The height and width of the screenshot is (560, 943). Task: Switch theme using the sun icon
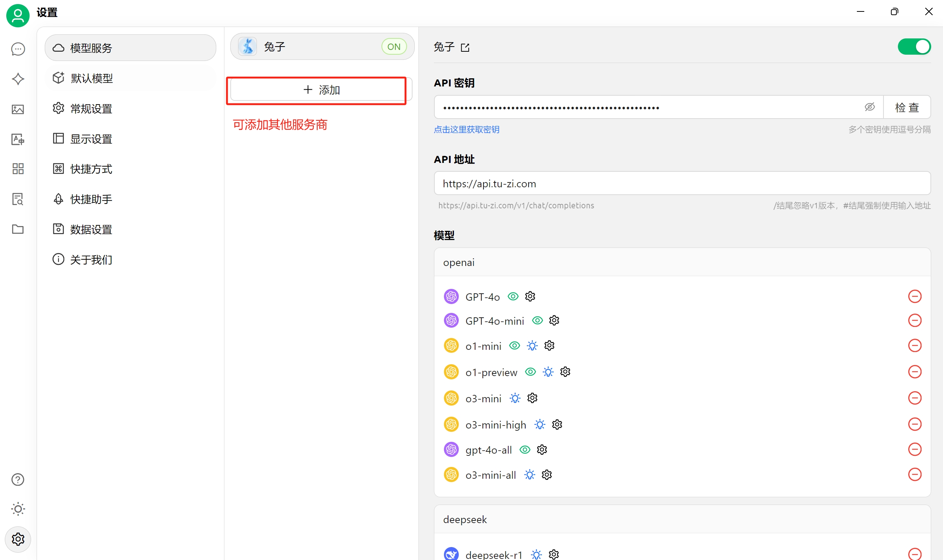(x=18, y=509)
